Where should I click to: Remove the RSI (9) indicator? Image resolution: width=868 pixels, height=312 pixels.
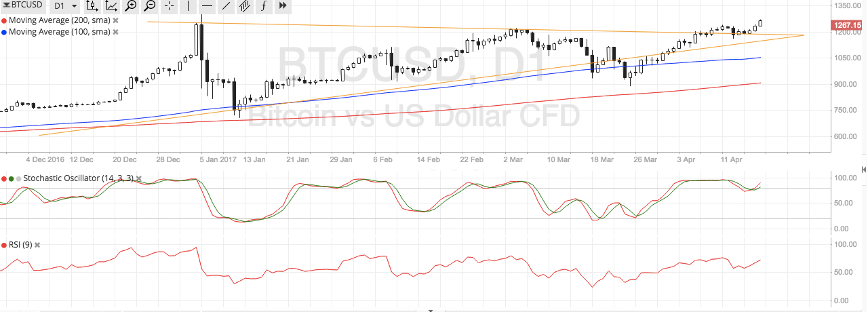coord(37,245)
